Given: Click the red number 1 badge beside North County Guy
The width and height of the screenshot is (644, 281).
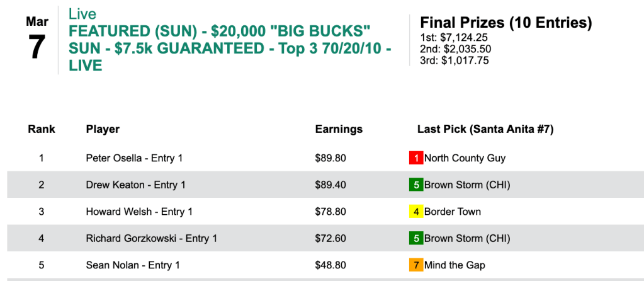Looking at the screenshot, I should coord(415,158).
